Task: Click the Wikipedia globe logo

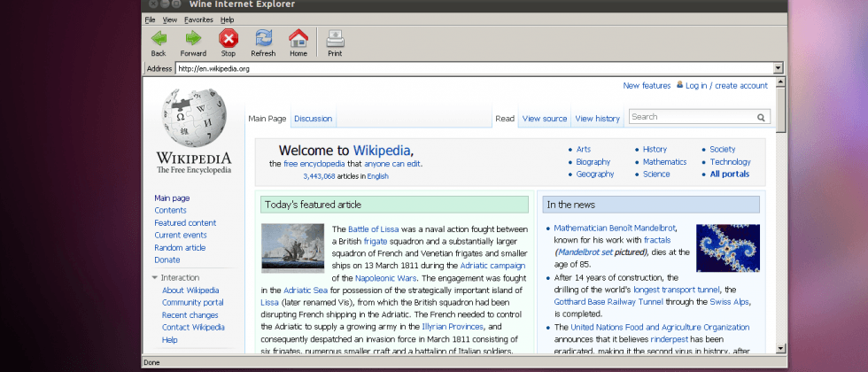Action: [194, 118]
